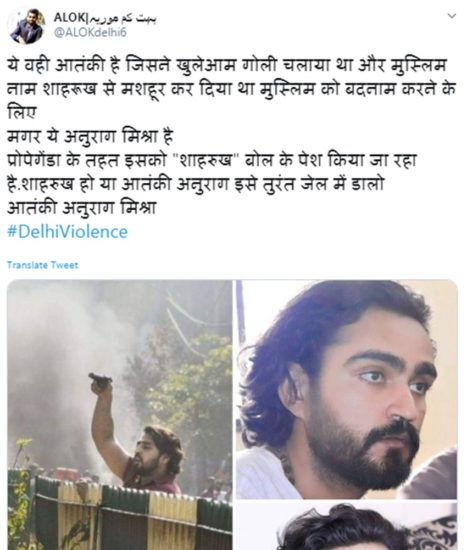Open the #DelhiViolence hashtag
This screenshot has width=467, height=550.
point(67,232)
